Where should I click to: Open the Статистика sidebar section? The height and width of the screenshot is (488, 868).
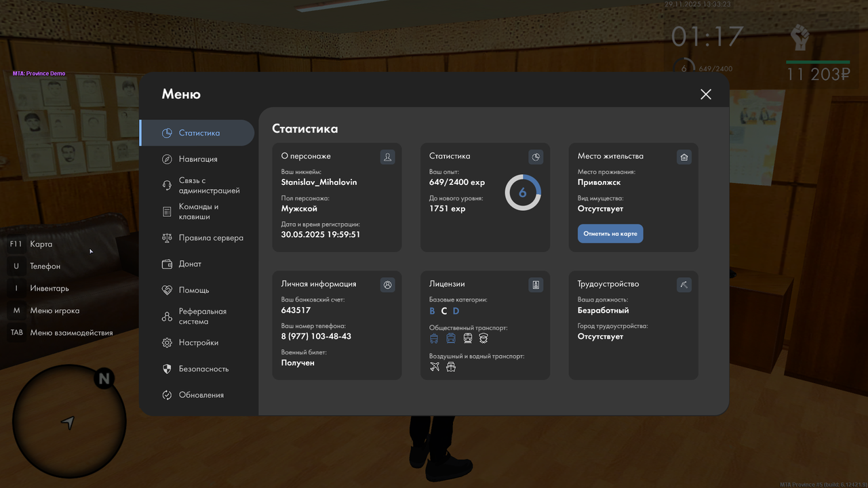(x=197, y=133)
